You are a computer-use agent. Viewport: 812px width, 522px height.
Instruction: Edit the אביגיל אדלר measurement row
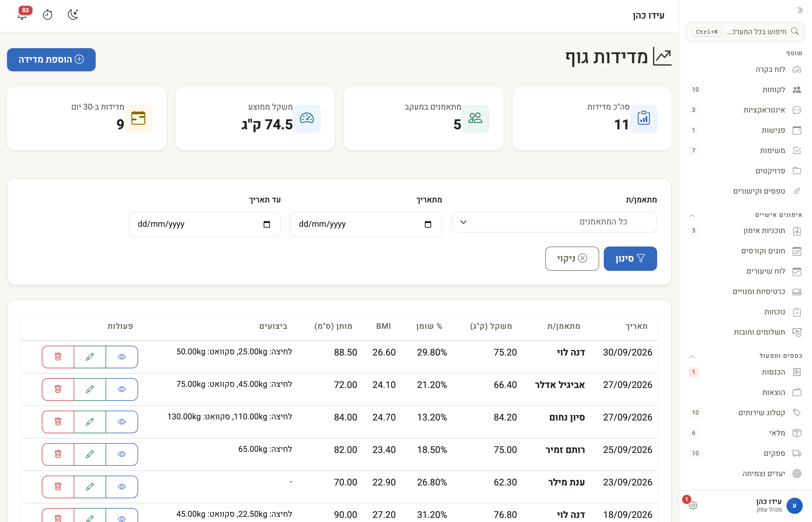point(90,389)
